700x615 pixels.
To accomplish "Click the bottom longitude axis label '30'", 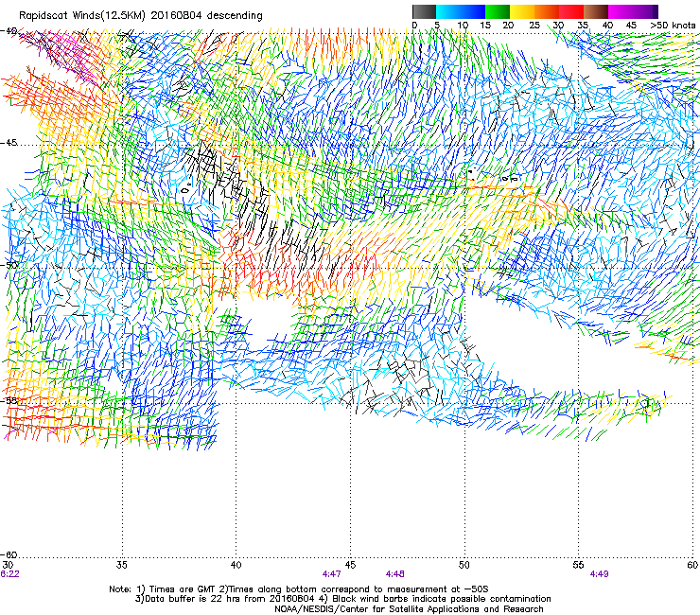I will [x=8, y=565].
